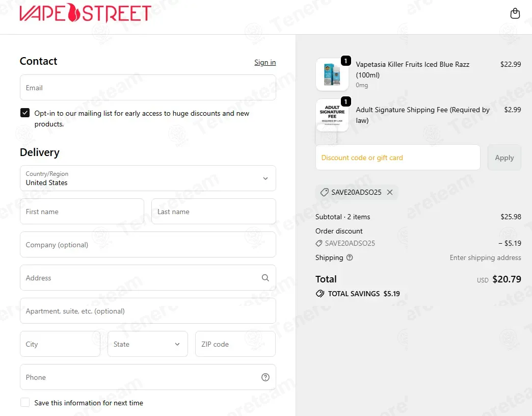
Task: Focus the Company (optional) field
Action: click(x=148, y=245)
